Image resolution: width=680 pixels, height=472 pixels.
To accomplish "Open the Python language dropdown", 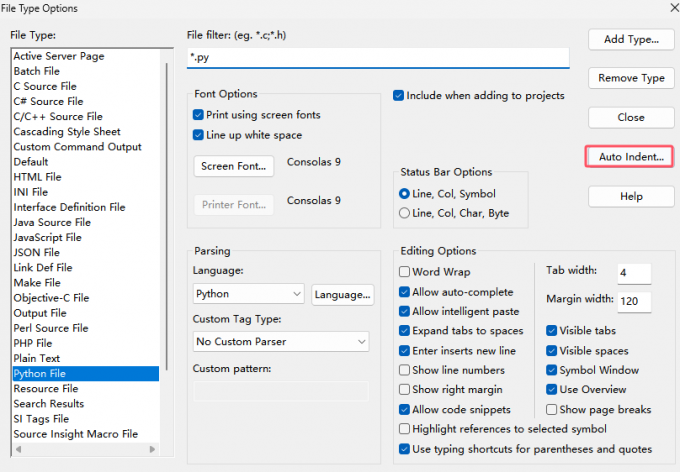I will click(248, 294).
